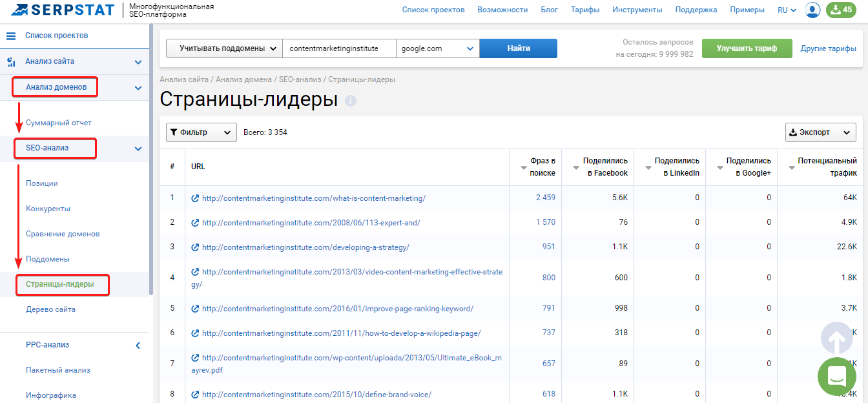868x403 pixels.
Task: Click the sidebar vertical scrollbar
Action: point(151,160)
